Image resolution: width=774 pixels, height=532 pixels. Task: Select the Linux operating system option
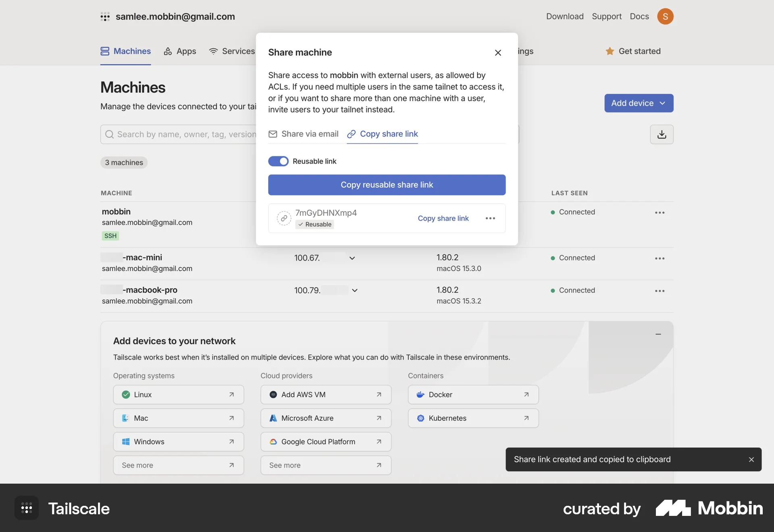(x=178, y=395)
